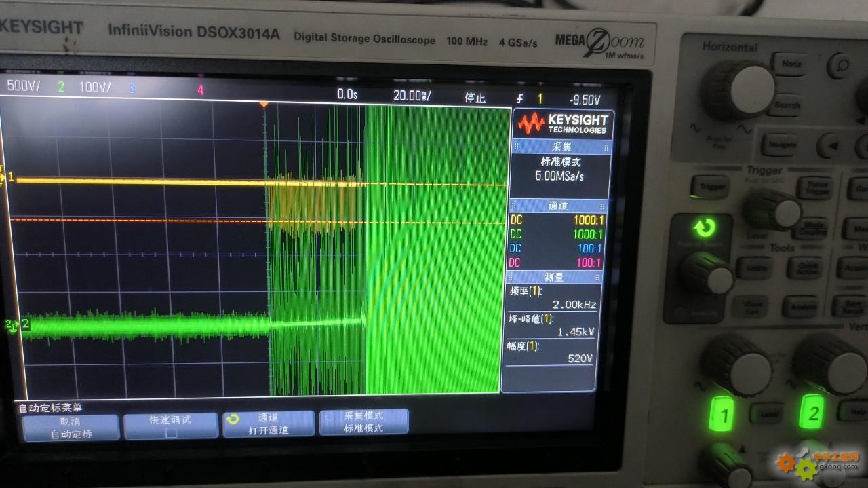This screenshot has height=488, width=868.
Task: Click the Trigger Level knob
Action: click(772, 210)
